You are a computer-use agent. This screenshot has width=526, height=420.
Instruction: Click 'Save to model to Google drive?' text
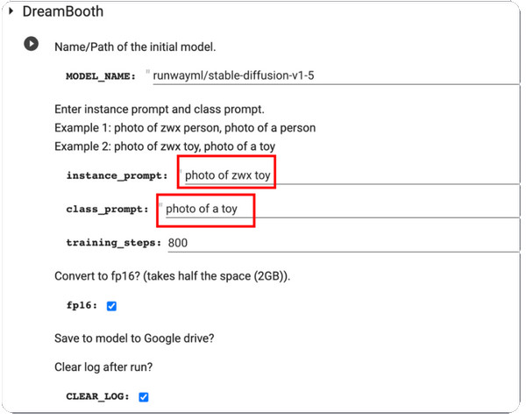tap(134, 338)
